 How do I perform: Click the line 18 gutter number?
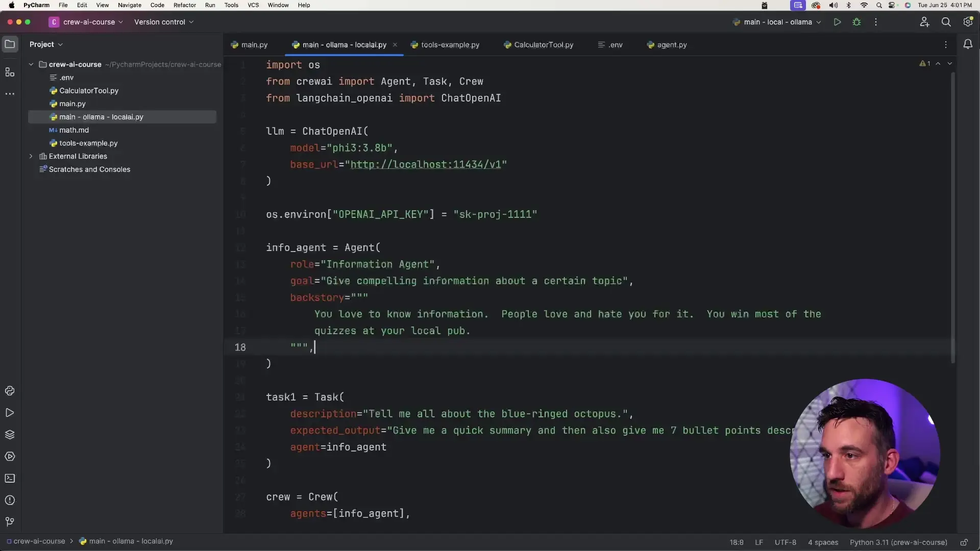(x=240, y=347)
